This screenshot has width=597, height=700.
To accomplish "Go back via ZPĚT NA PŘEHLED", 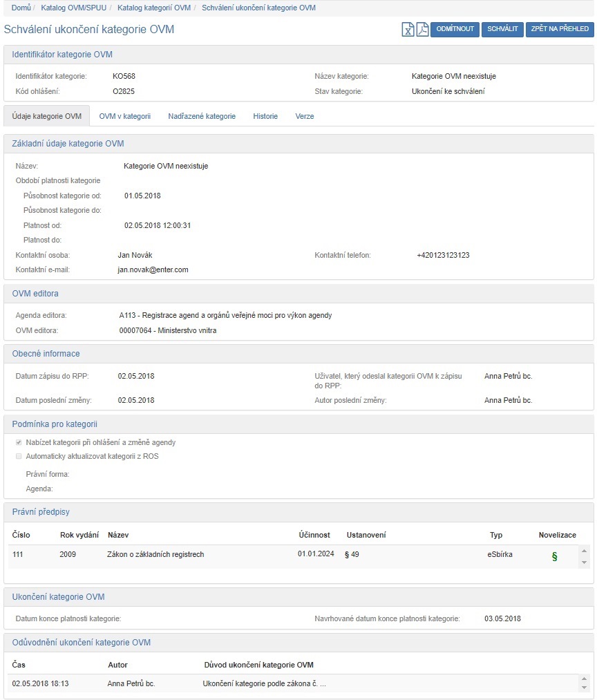I will (560, 29).
